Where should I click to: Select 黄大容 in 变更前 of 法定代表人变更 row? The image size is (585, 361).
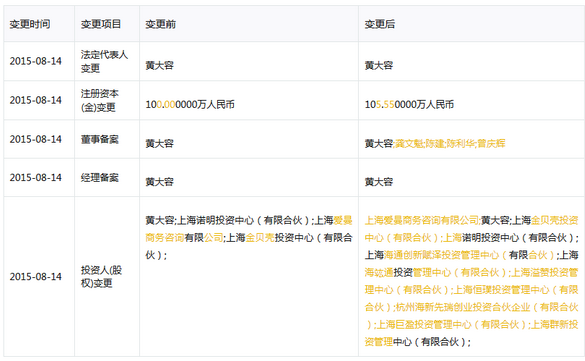coord(159,66)
